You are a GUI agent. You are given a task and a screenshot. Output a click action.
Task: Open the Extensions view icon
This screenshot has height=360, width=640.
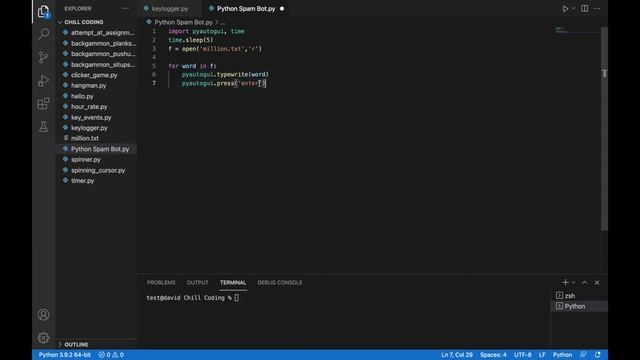(44, 104)
